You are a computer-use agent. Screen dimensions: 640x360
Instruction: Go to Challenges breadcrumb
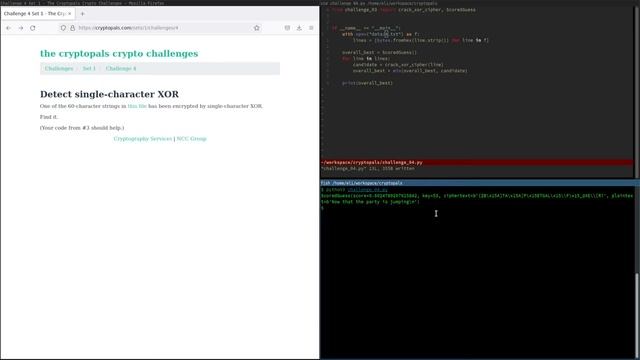[x=59, y=69]
